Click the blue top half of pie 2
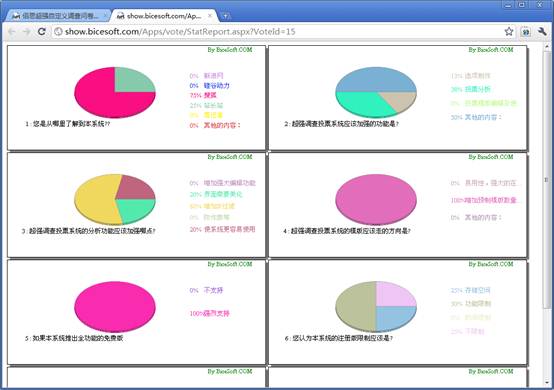 376,80
